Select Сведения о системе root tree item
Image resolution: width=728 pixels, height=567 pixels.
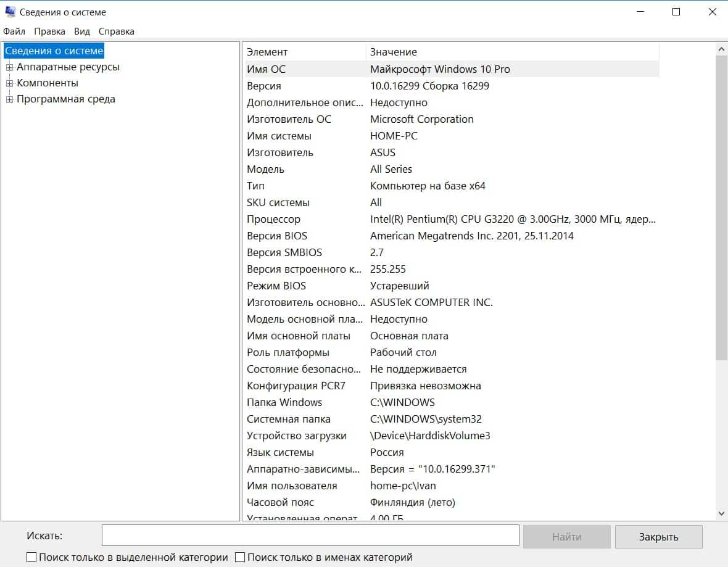pos(54,51)
